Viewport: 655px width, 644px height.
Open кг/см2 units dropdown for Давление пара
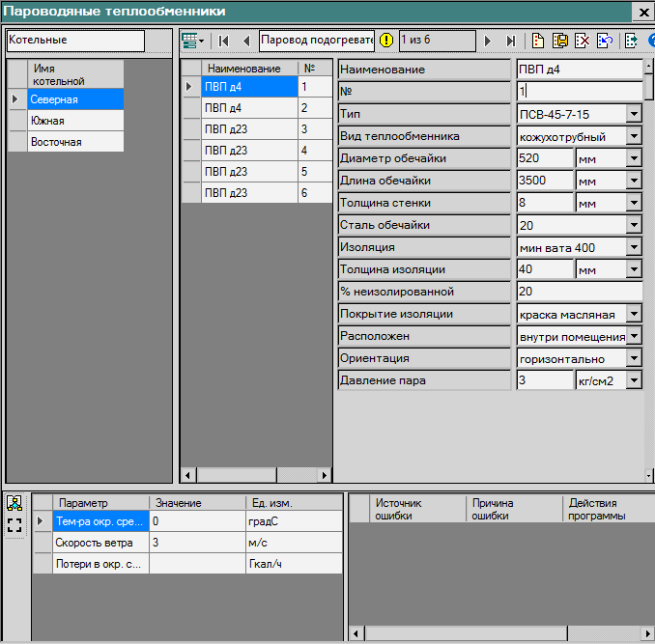tap(634, 381)
